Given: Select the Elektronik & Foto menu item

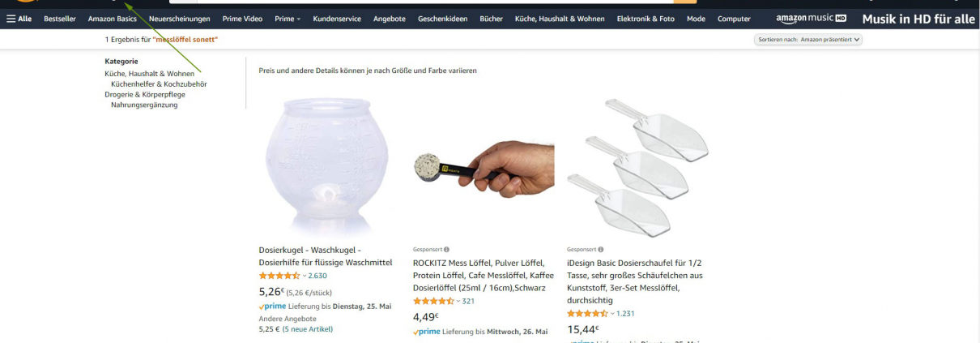Looking at the screenshot, I should click(x=646, y=19).
